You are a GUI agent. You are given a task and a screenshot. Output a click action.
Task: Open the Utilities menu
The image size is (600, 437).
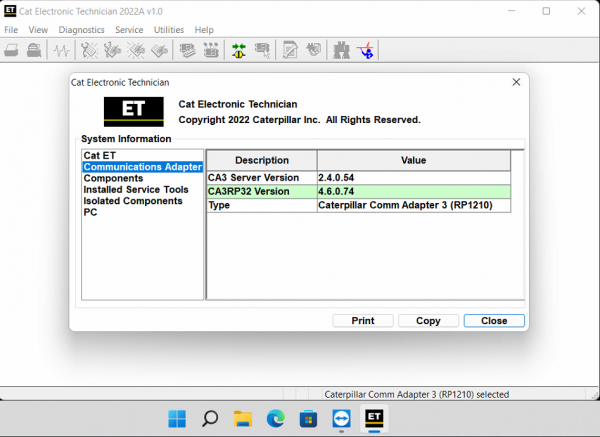pos(169,30)
